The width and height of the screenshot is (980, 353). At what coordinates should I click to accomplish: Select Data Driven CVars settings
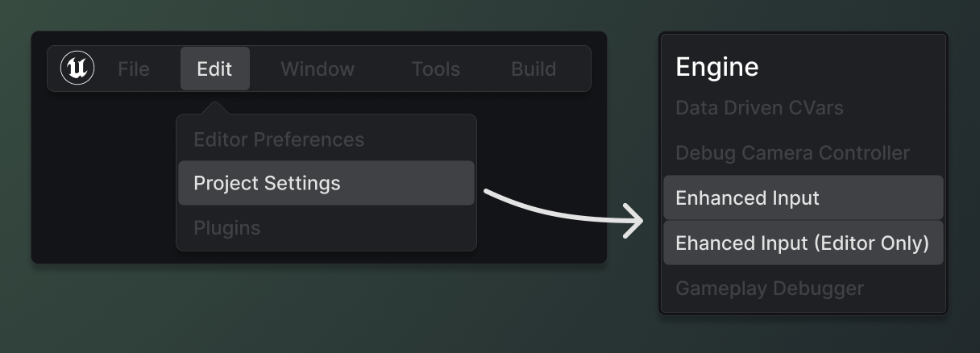[x=759, y=108]
